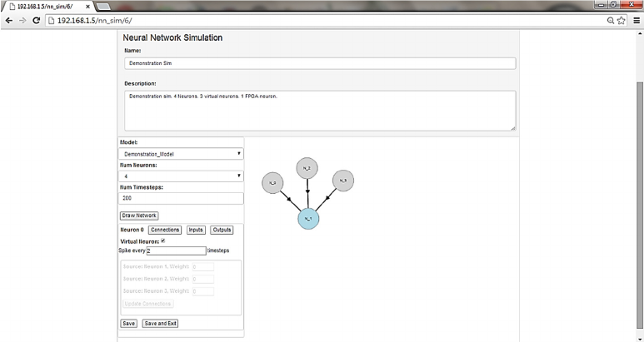The width and height of the screenshot is (644, 342).
Task: Toggle the Virtual Neuron checkbox
Action: tap(163, 241)
